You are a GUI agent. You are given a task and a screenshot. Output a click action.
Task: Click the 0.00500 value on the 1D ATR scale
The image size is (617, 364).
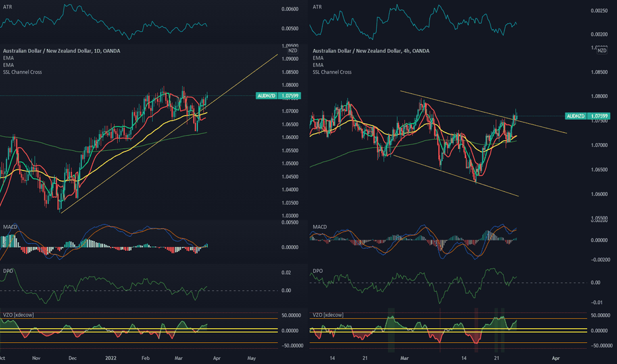(290, 28)
